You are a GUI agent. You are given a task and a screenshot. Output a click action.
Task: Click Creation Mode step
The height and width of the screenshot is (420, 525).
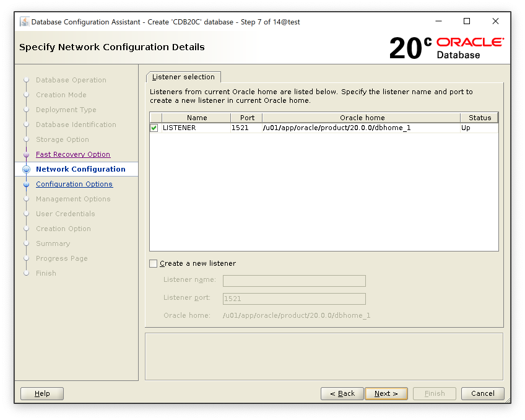(x=61, y=95)
